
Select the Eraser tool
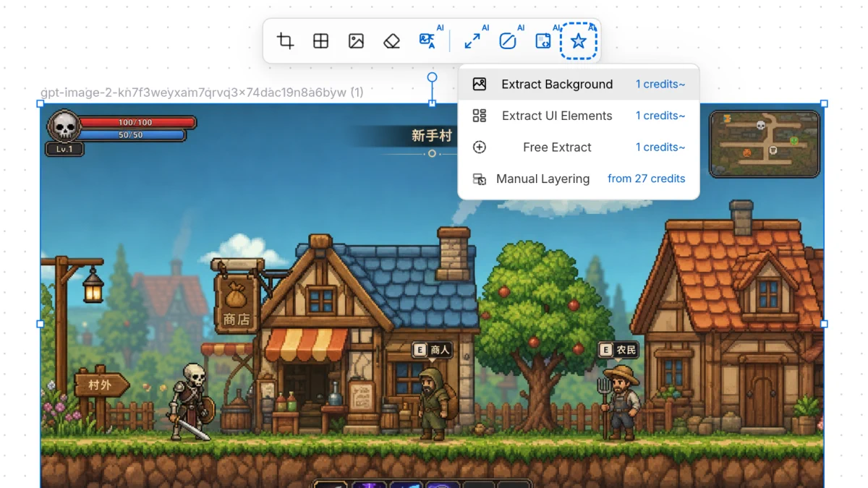point(391,41)
